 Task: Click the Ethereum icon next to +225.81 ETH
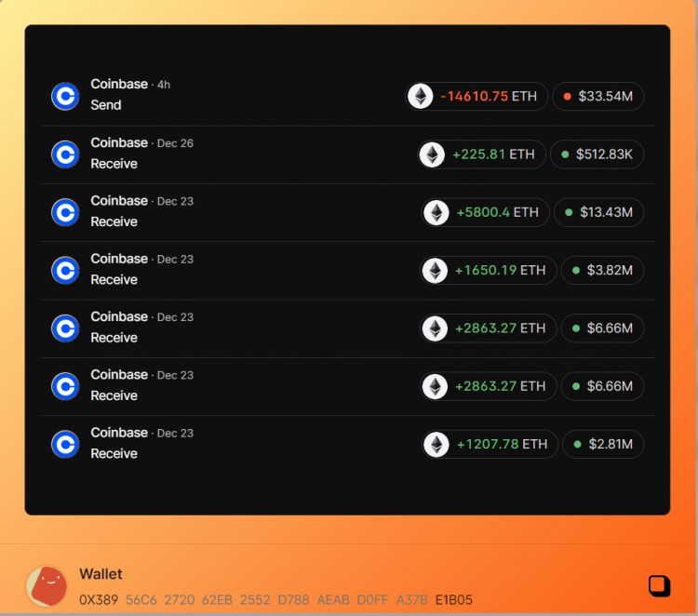pos(432,154)
